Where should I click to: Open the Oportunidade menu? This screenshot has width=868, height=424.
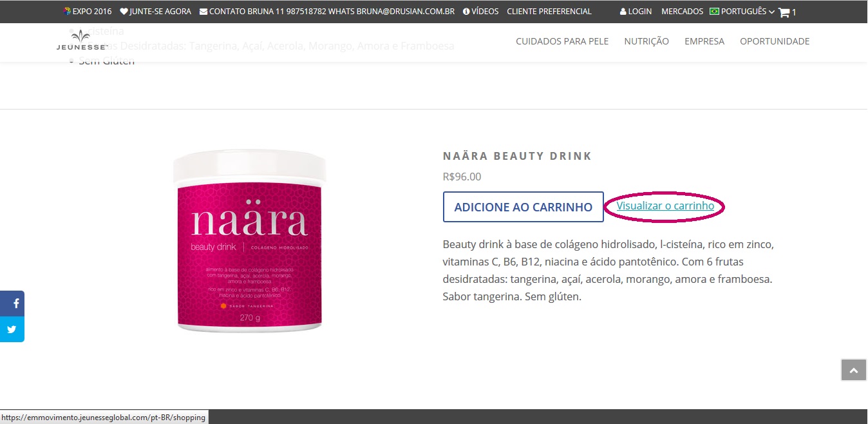tap(775, 41)
